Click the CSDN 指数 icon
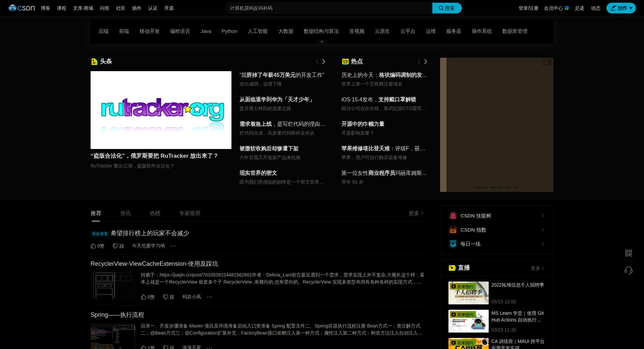 453,230
